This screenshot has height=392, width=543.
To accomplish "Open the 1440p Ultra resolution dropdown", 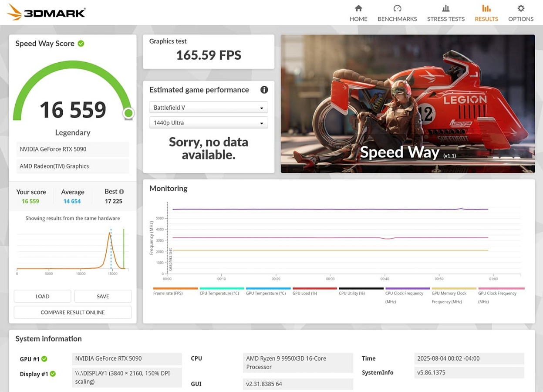I will tap(209, 123).
